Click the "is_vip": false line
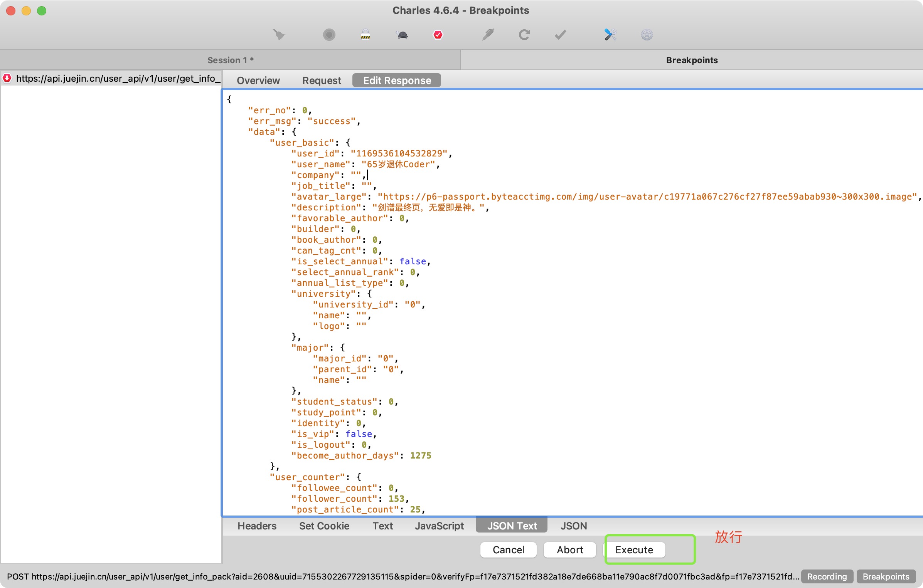Viewport: 923px width, 588px height. pos(334,434)
